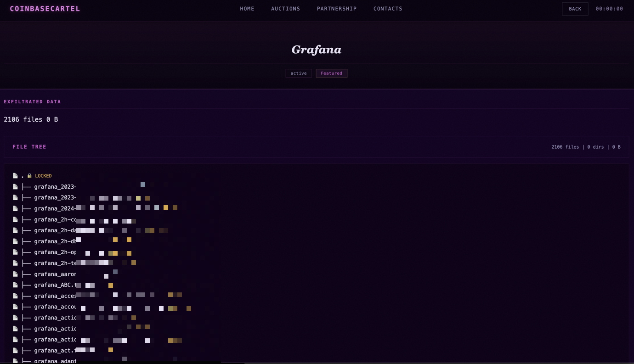Click the 'Featured' badge

click(332, 73)
